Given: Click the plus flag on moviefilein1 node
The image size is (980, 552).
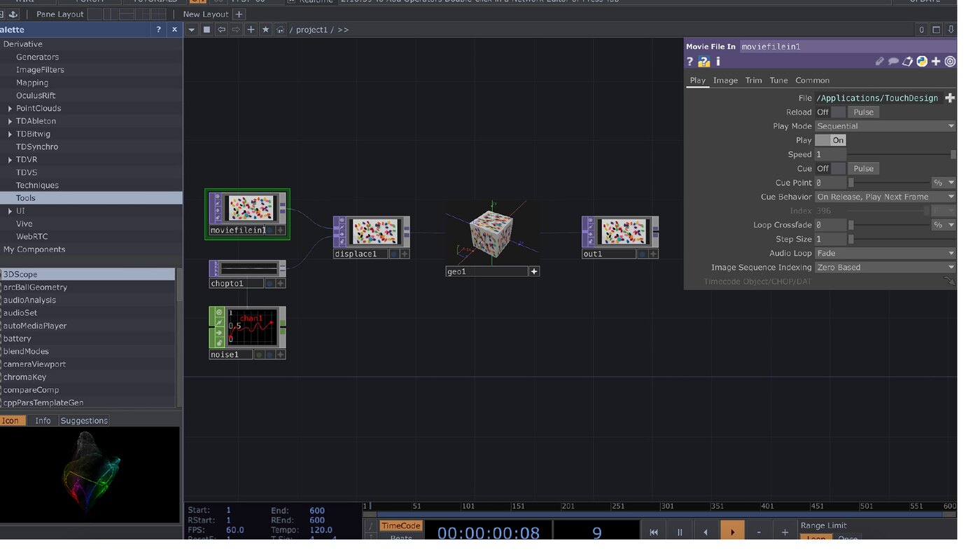Looking at the screenshot, I should pos(280,230).
